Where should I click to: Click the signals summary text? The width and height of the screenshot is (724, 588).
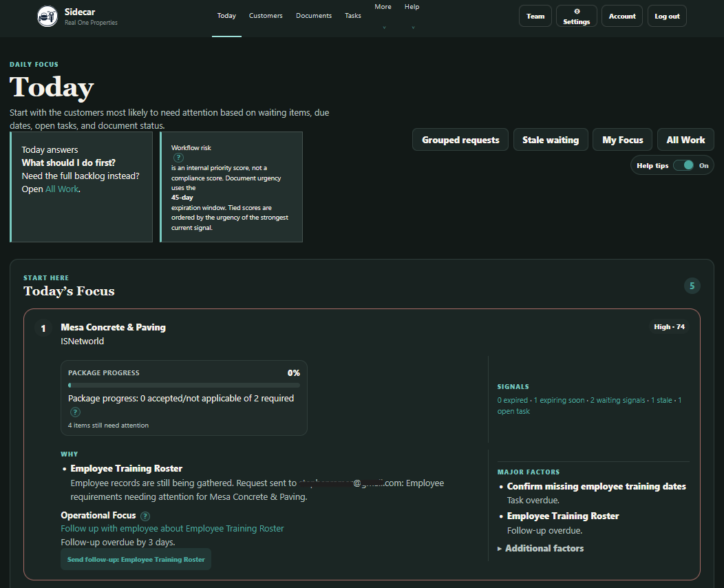coord(589,406)
